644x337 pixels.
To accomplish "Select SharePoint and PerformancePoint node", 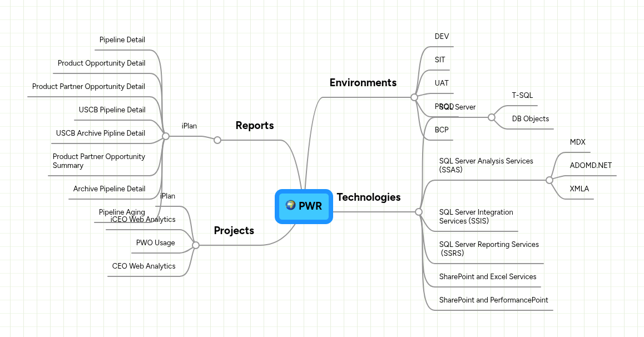I will click(x=493, y=300).
